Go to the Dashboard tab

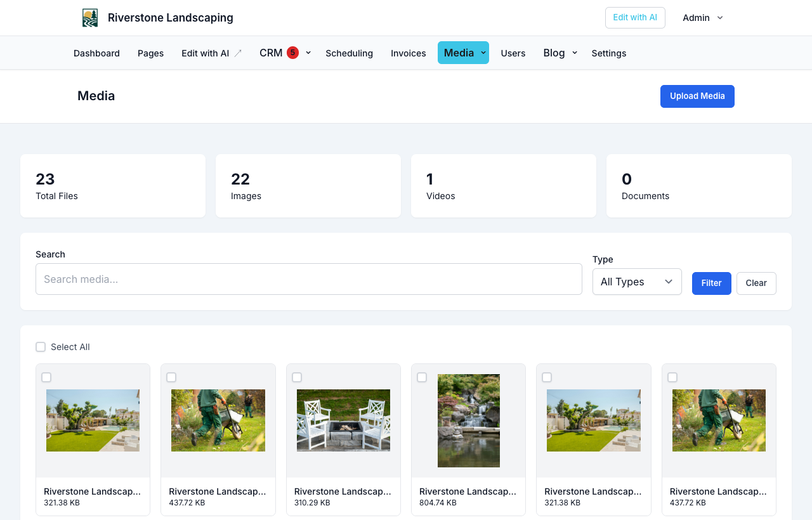pos(96,53)
